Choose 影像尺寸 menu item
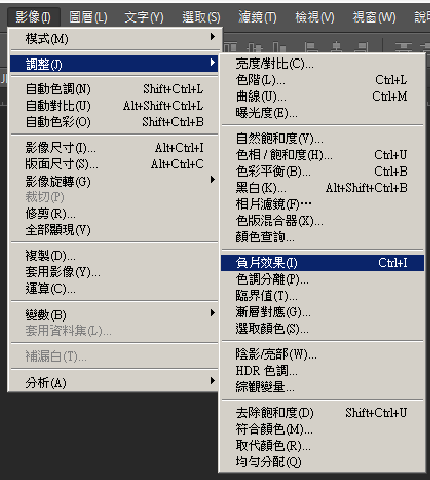Screen dimensions: 430x480 (114, 148)
